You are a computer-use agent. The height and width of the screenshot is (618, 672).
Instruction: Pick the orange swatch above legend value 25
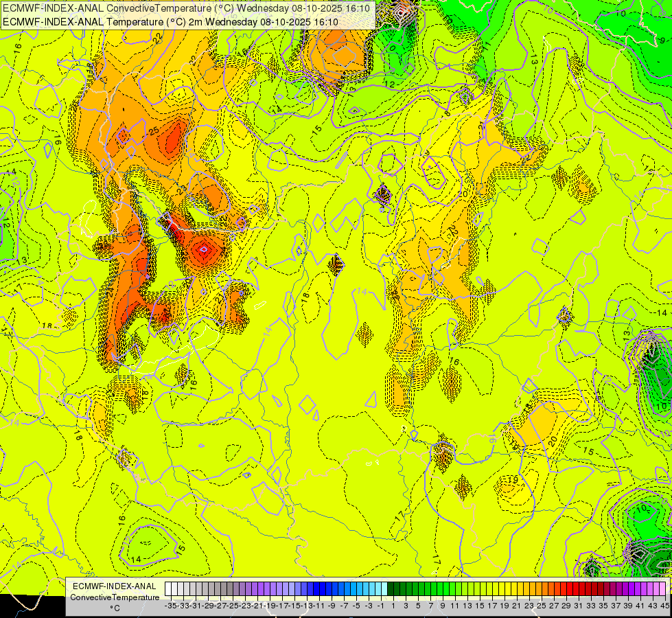[x=539, y=589]
